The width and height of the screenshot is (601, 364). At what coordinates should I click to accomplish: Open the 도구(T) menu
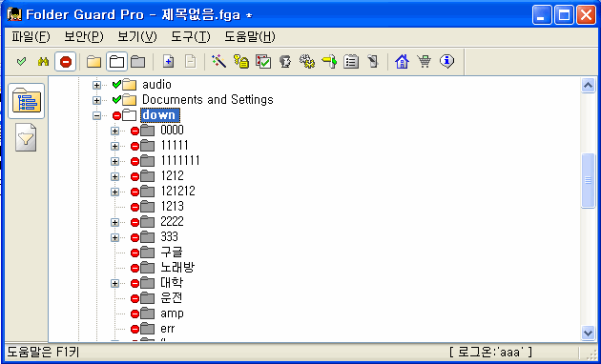(x=191, y=37)
